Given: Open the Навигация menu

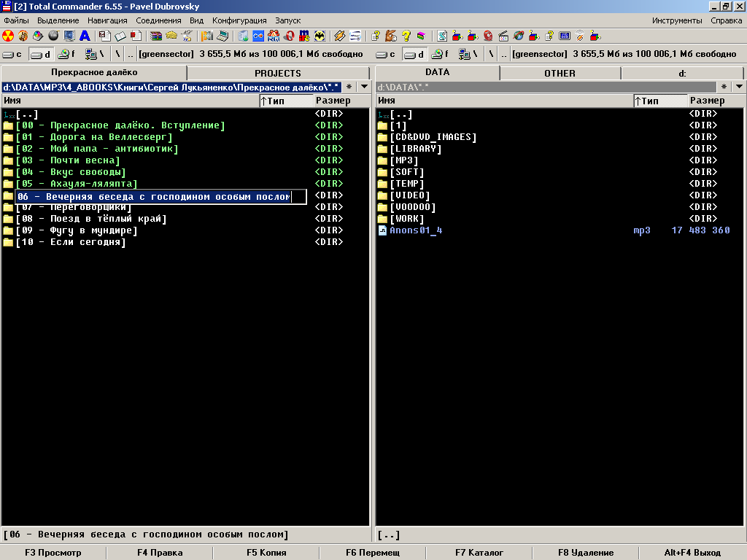Looking at the screenshot, I should [107, 20].
